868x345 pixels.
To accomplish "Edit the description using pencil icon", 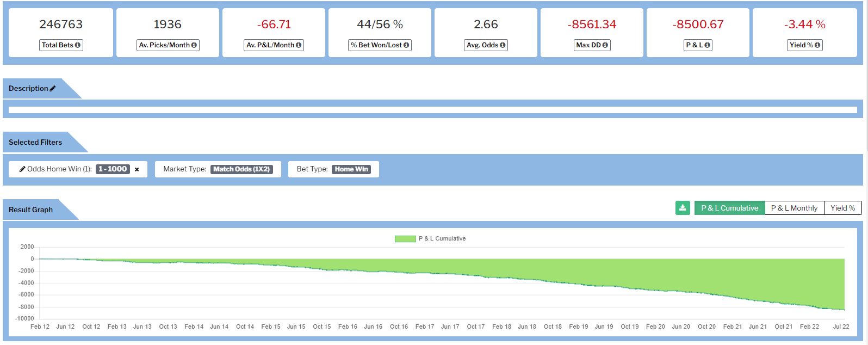I will click(53, 88).
